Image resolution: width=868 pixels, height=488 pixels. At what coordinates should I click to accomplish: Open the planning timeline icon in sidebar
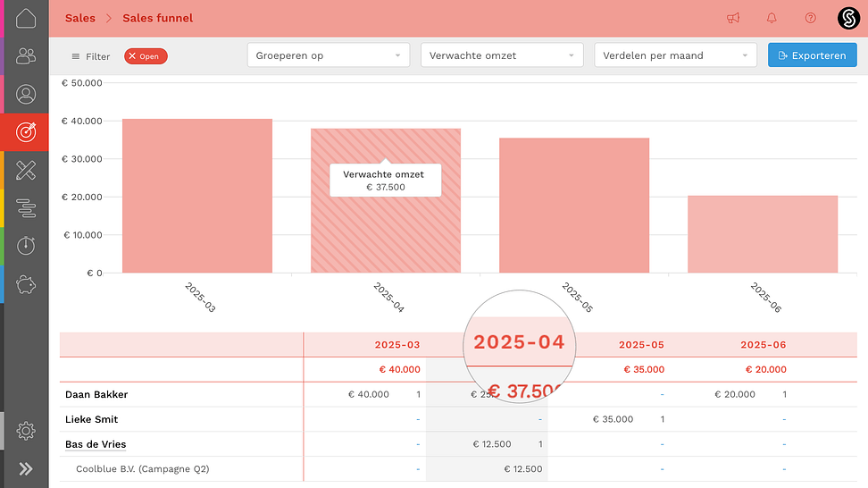click(x=26, y=207)
